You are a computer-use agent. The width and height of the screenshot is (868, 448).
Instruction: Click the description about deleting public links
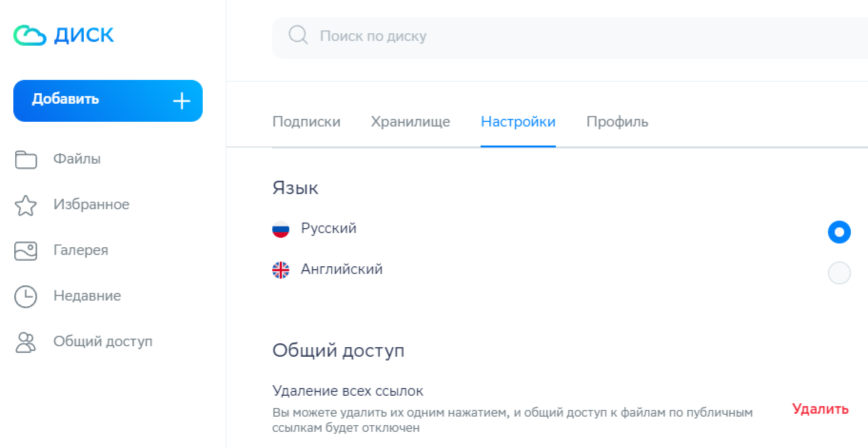513,420
